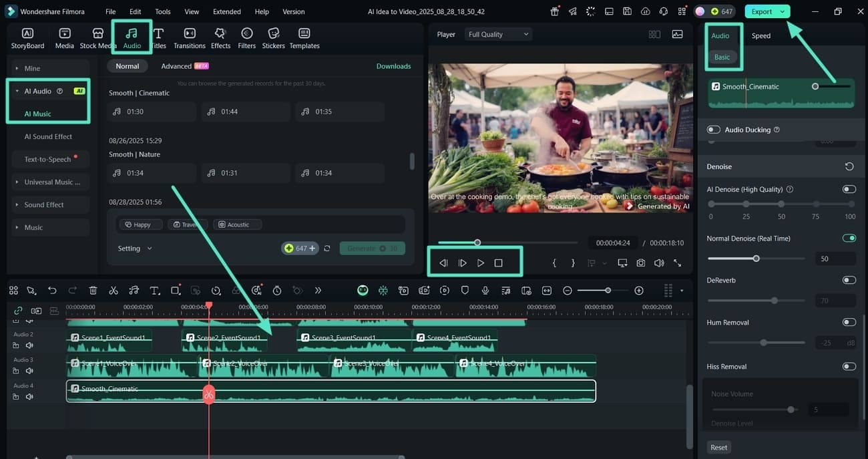The height and width of the screenshot is (459, 868).
Task: Collapse the AI Audio category
Action: pyautogui.click(x=17, y=91)
